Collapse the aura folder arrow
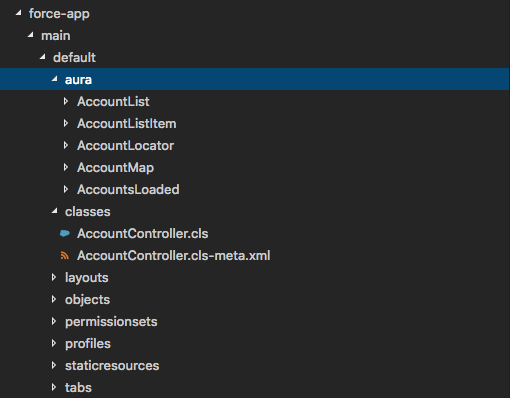Screen dimensions: 510x398 click(x=55, y=79)
